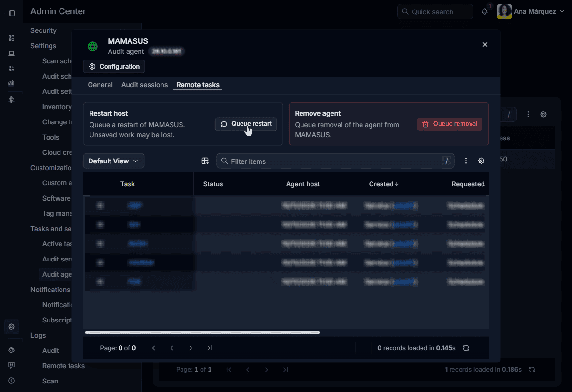Select Security in the sidebar

(43, 30)
